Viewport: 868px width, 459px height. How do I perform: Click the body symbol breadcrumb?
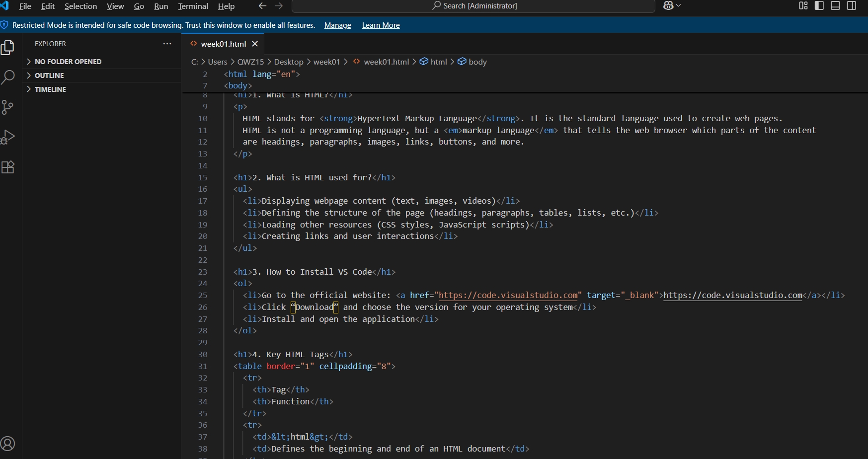tap(473, 62)
